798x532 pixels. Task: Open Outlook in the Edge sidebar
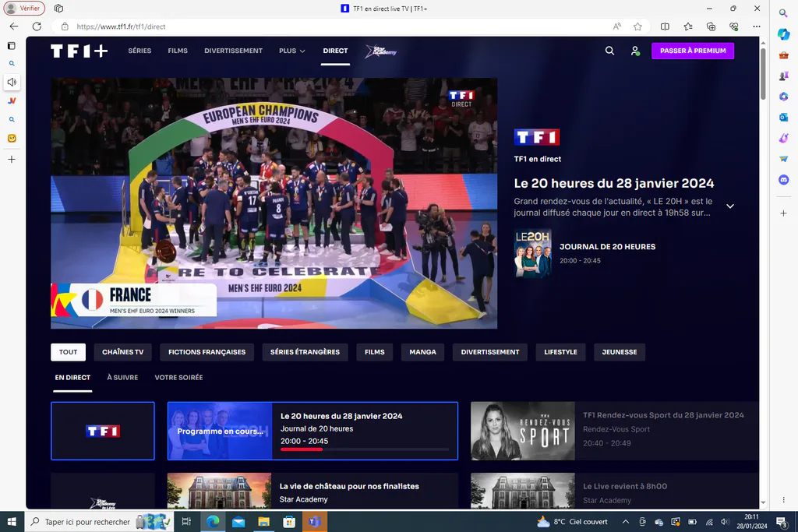coord(784,118)
